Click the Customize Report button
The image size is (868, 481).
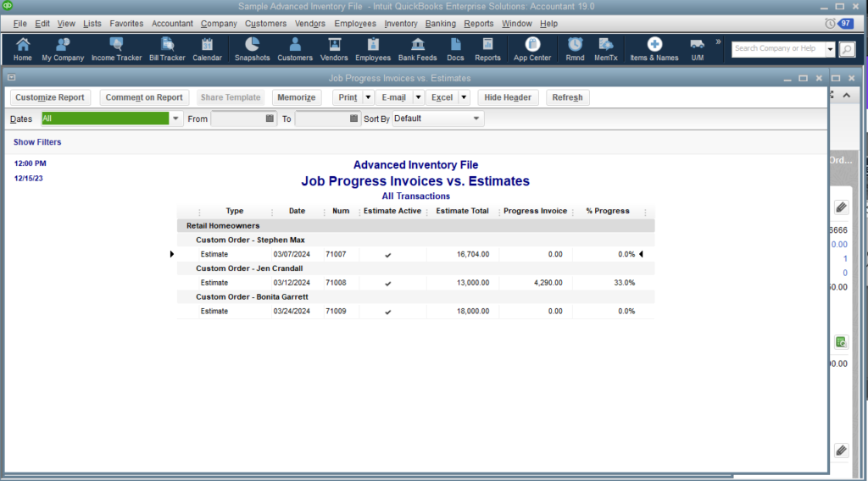(50, 97)
